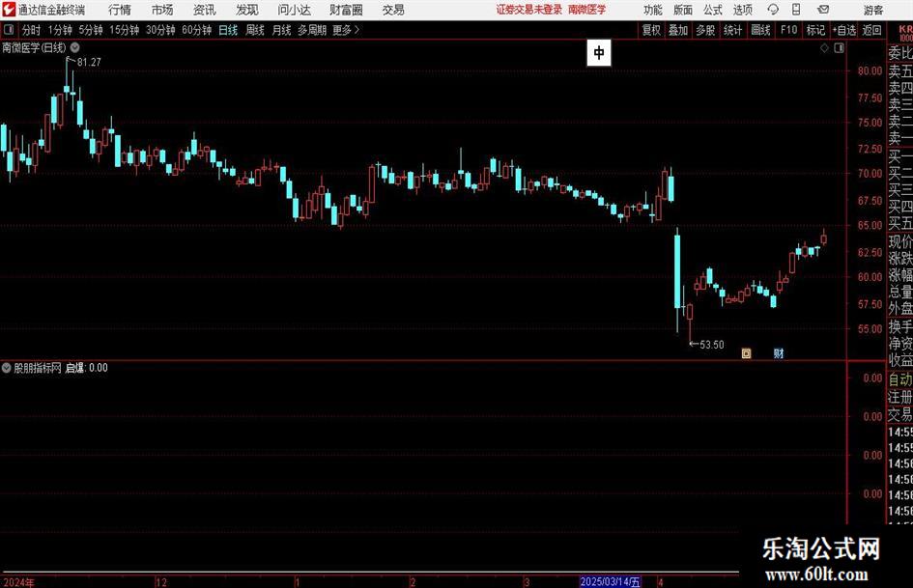The width and height of the screenshot is (913, 588).
Task: Click the 53.50 low price label
Action: (711, 345)
